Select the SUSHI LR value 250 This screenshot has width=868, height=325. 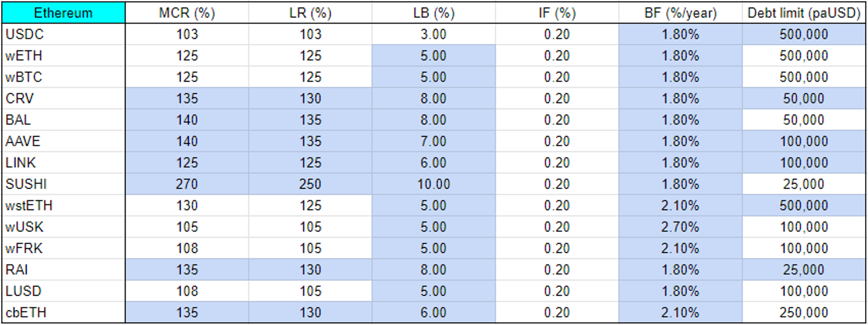[x=310, y=184]
